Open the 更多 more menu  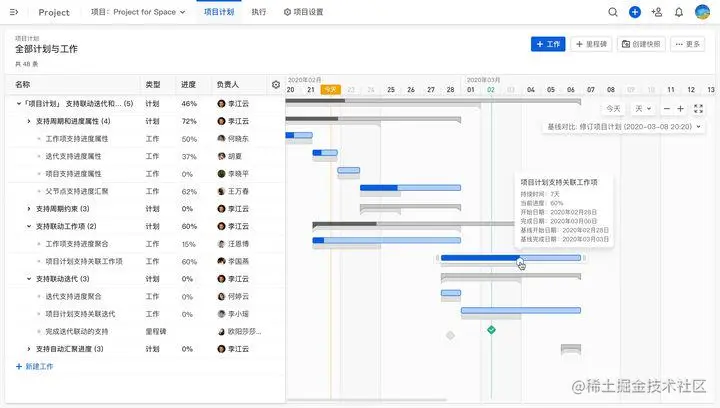[x=687, y=44]
